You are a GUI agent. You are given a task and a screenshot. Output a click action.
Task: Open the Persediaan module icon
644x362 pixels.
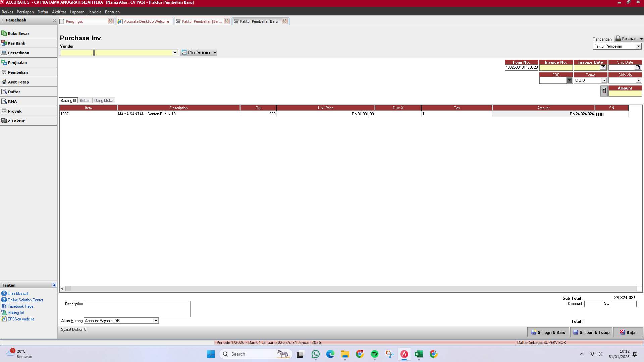click(x=4, y=53)
